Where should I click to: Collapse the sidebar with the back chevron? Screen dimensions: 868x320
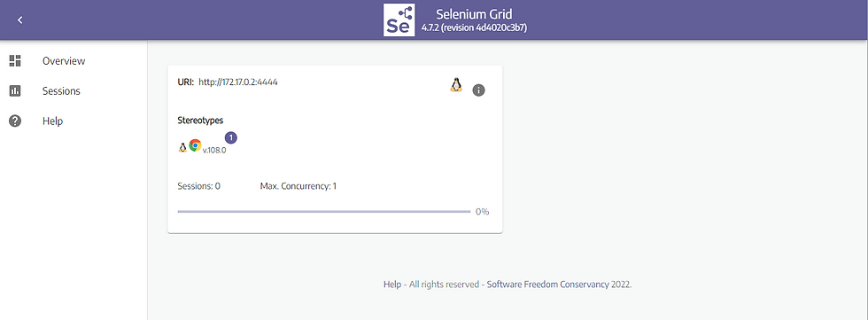(x=19, y=20)
